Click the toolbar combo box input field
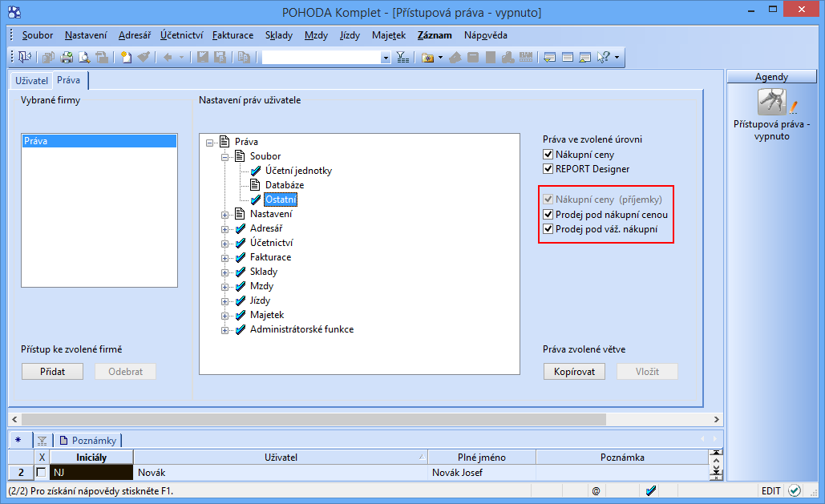Viewport: 825px width, 504px height. click(x=322, y=58)
